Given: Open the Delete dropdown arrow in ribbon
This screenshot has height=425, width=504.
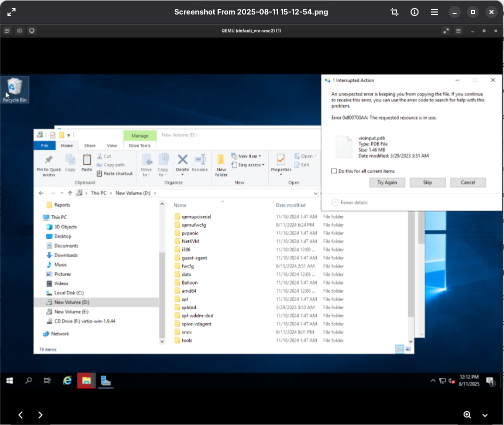Looking at the screenshot, I should [183, 175].
